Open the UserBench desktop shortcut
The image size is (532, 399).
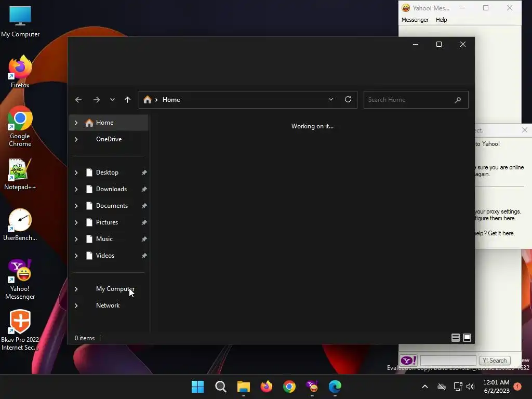[x=20, y=225]
